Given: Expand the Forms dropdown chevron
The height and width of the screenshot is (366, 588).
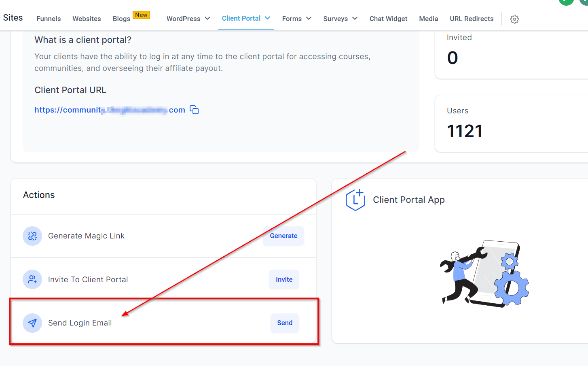Looking at the screenshot, I should [309, 18].
